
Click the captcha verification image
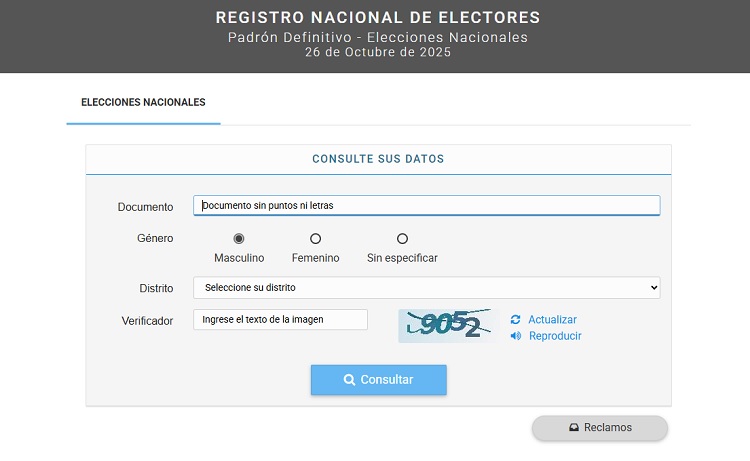(x=447, y=325)
